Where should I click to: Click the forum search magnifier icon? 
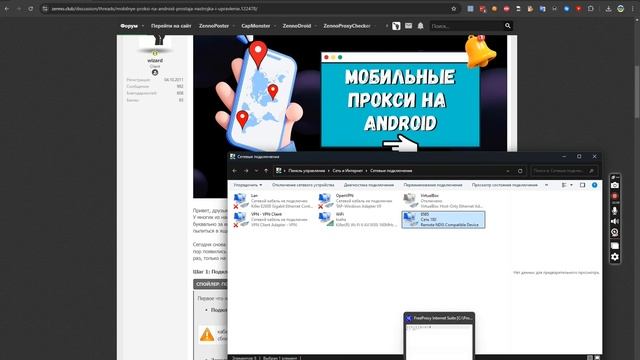(x=507, y=26)
